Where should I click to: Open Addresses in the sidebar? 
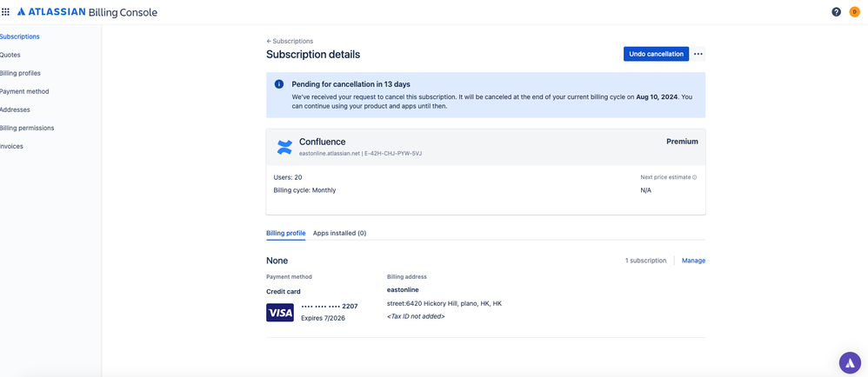click(x=15, y=109)
